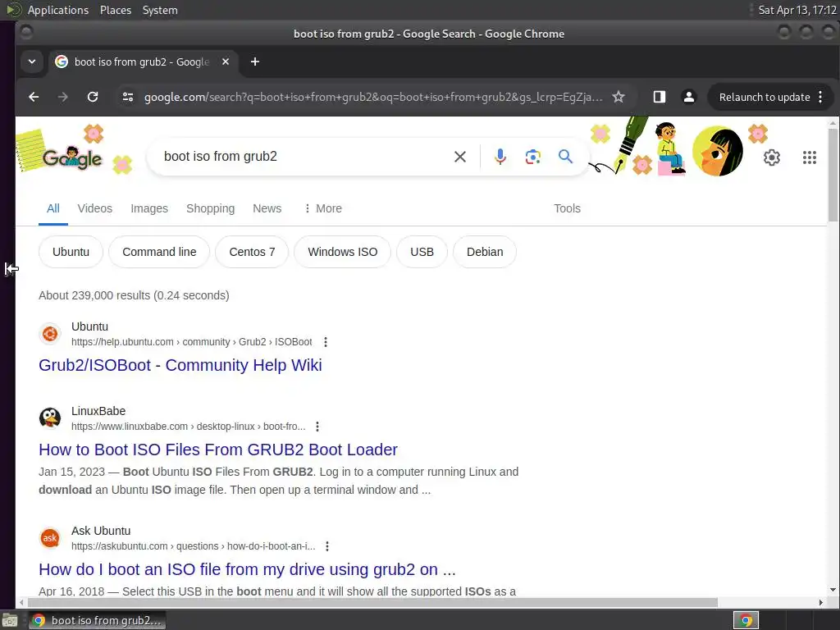Click Relaunch to update button

[x=764, y=97]
